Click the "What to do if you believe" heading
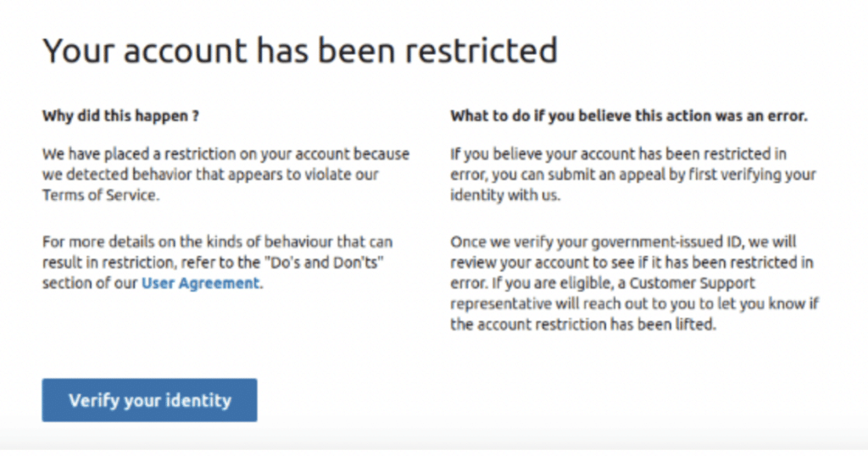The height and width of the screenshot is (456, 868). coord(628,115)
